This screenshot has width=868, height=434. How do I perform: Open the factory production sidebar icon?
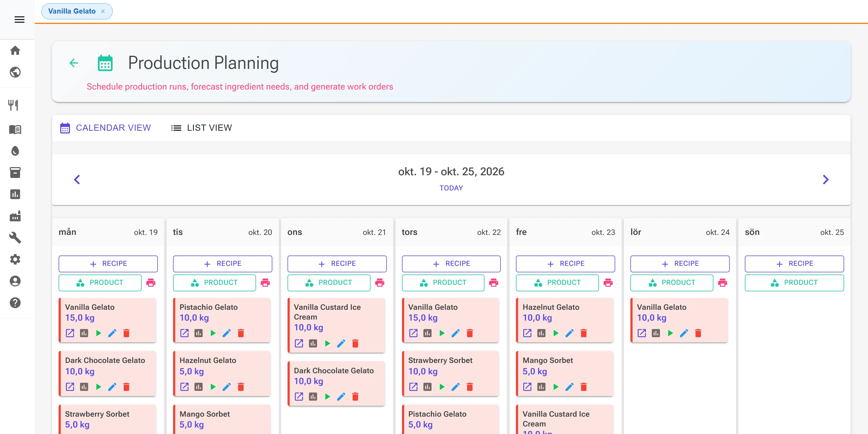[x=15, y=216]
